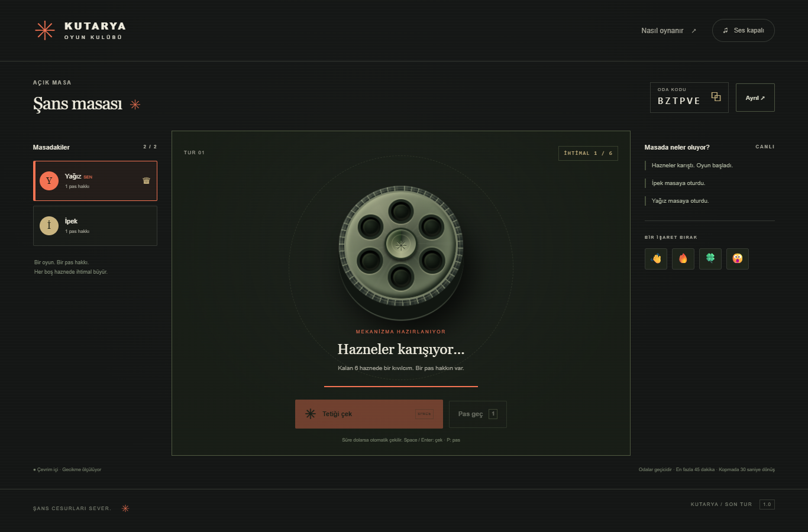Click the Masadakiler 2 / 2 player count

[x=150, y=147]
